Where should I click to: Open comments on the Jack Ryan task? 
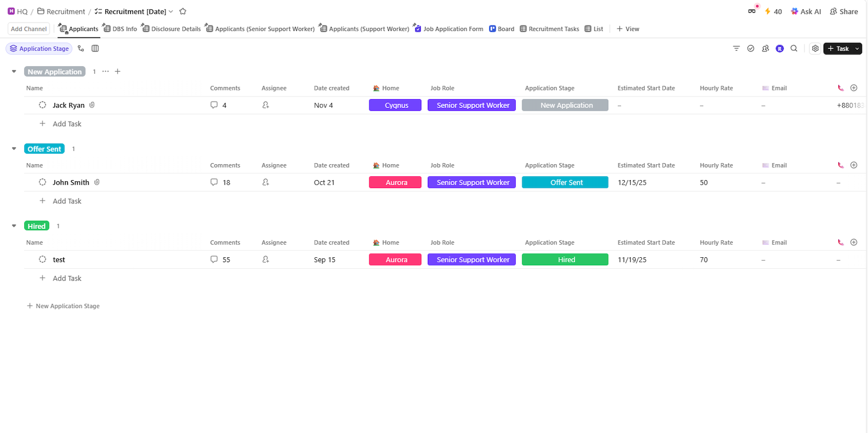click(218, 105)
